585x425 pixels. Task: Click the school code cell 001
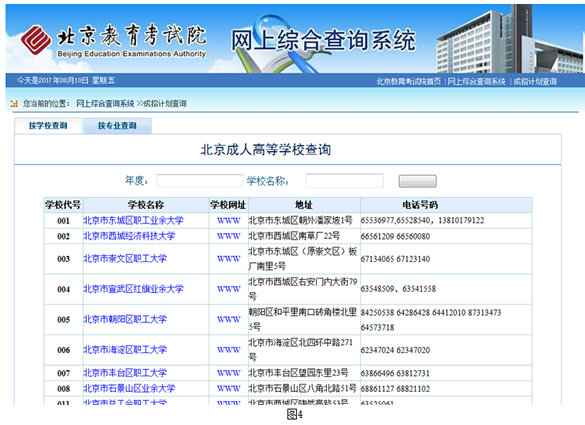(x=63, y=221)
